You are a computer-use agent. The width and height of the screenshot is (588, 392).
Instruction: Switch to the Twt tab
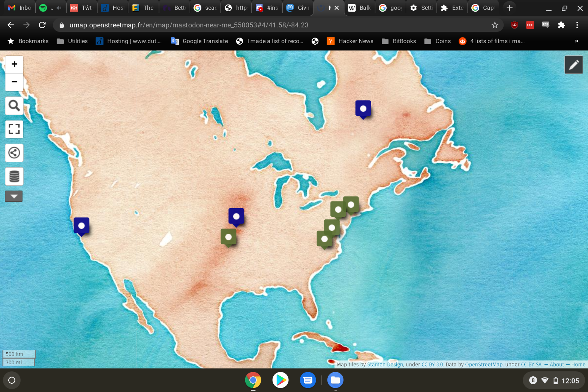(81, 8)
